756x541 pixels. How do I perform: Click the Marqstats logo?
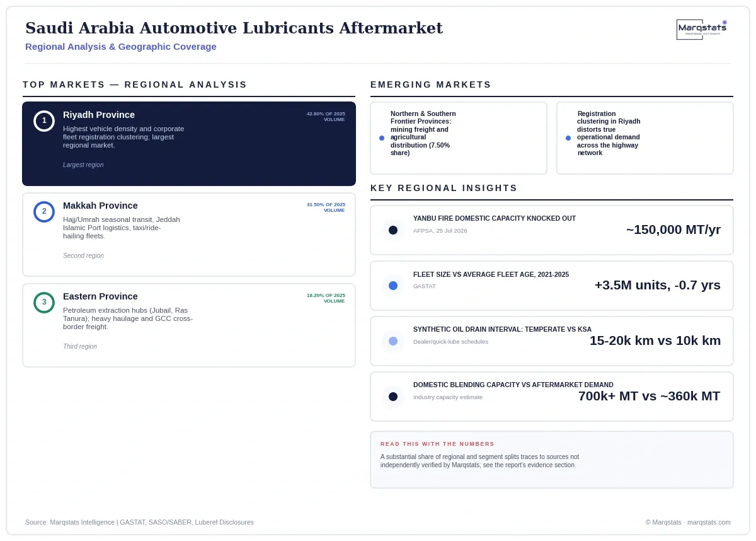pos(702,29)
